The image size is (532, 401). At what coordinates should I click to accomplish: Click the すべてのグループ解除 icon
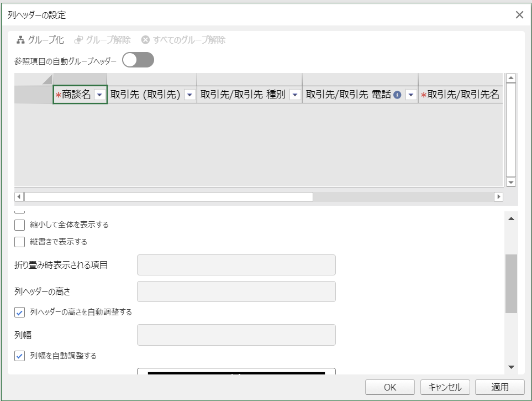[x=145, y=40]
